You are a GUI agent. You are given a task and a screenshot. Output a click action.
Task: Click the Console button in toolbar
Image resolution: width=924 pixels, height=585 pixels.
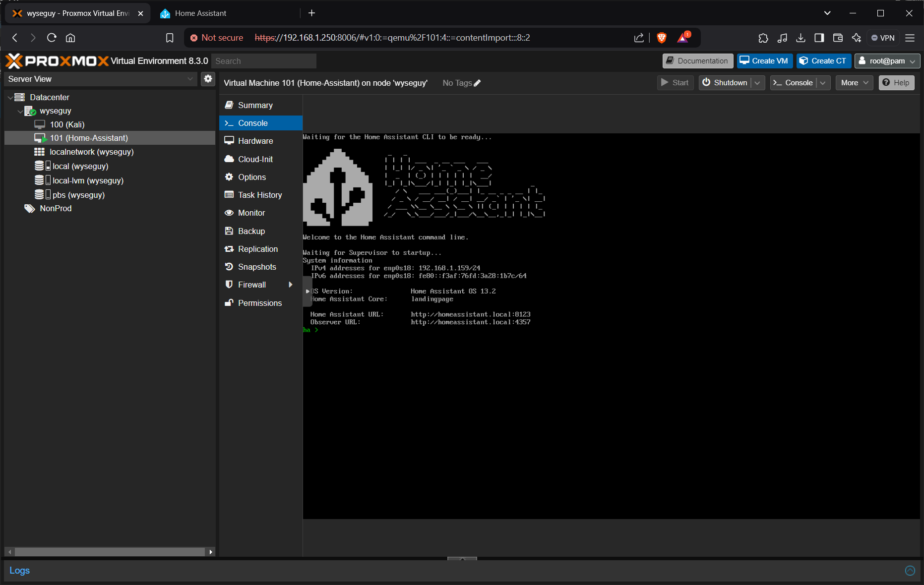pos(793,83)
